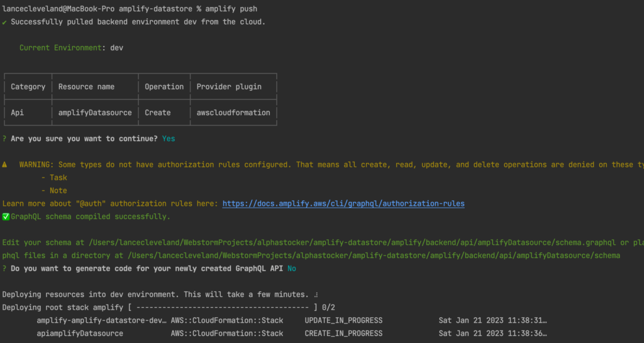Click the amplifyDatasource cell in the table
Screen dimensions: 644x343
[95, 113]
